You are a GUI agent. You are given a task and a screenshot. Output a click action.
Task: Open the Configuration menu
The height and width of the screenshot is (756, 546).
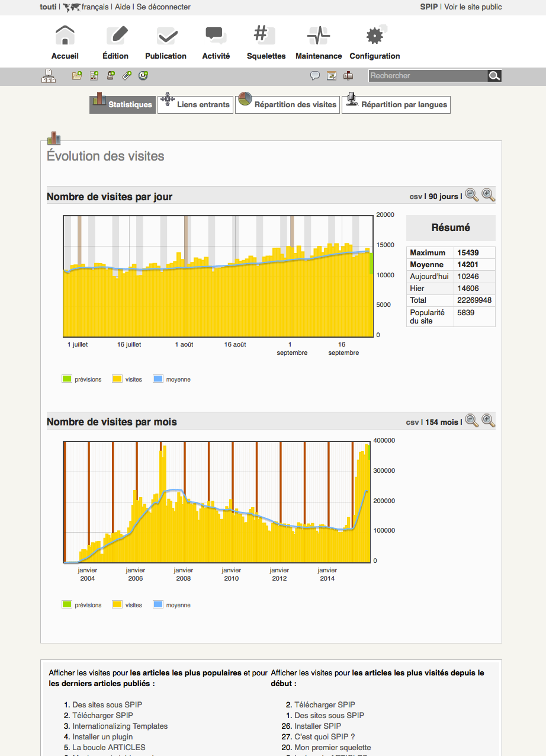374,43
